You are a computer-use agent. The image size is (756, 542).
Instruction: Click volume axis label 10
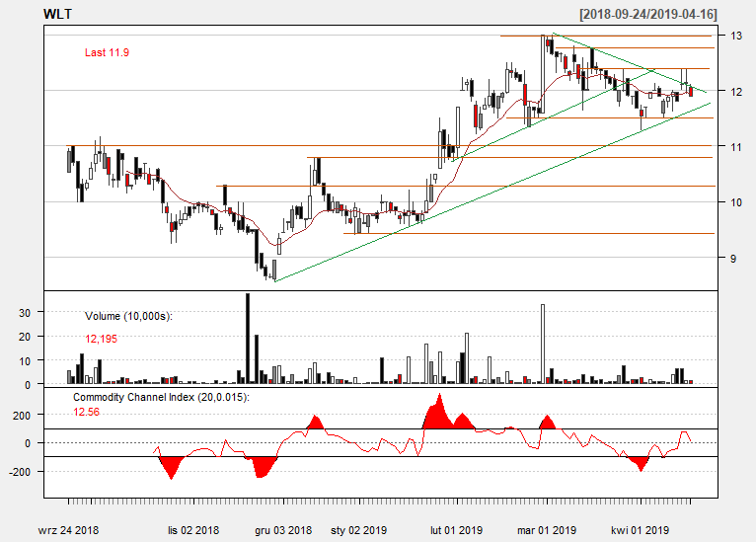point(25,360)
